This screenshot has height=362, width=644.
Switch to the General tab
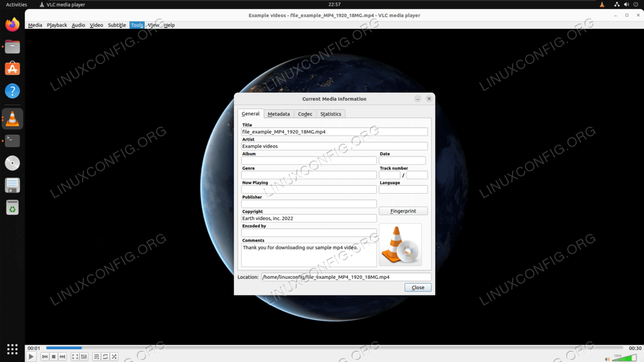tap(251, 114)
